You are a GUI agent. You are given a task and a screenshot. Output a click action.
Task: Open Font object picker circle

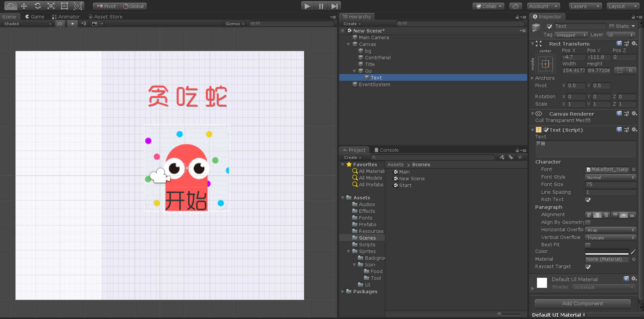pyautogui.click(x=634, y=169)
